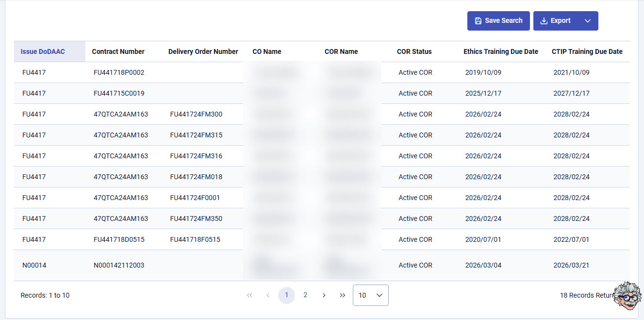The height and width of the screenshot is (320, 644).
Task: Sort by the Ethics Training Due Date header
Action: click(x=501, y=51)
